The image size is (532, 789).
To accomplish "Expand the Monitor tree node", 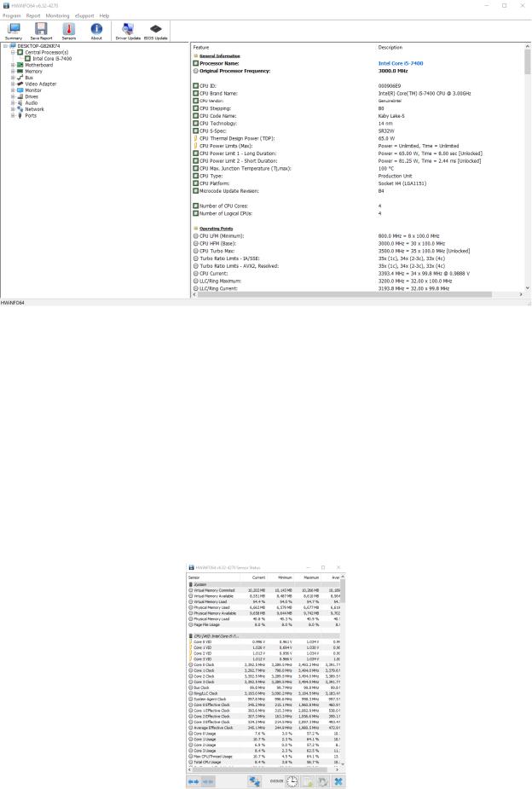I will pos(13,90).
